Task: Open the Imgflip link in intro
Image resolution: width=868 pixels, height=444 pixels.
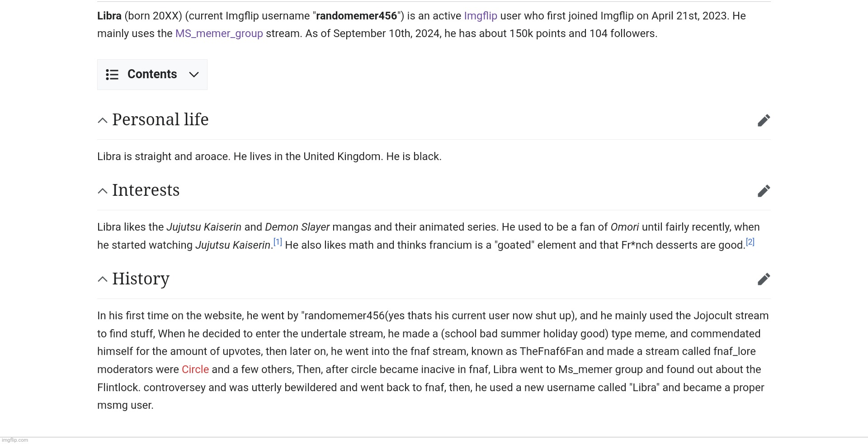Action: pos(481,16)
